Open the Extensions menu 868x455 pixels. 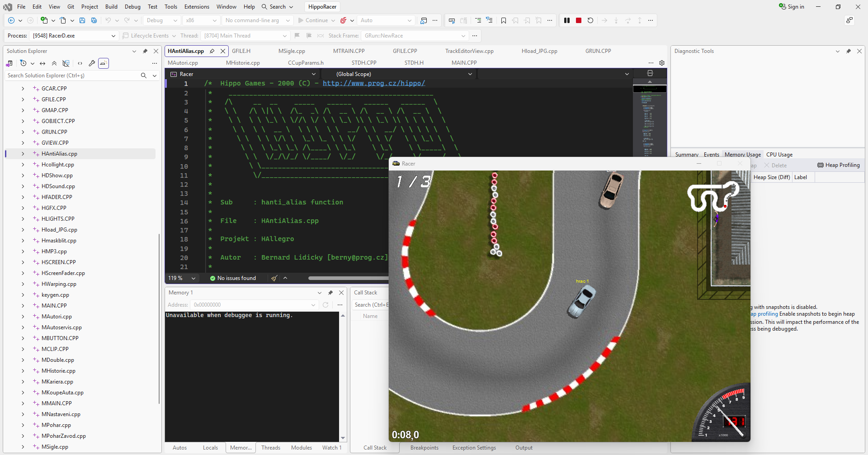197,7
